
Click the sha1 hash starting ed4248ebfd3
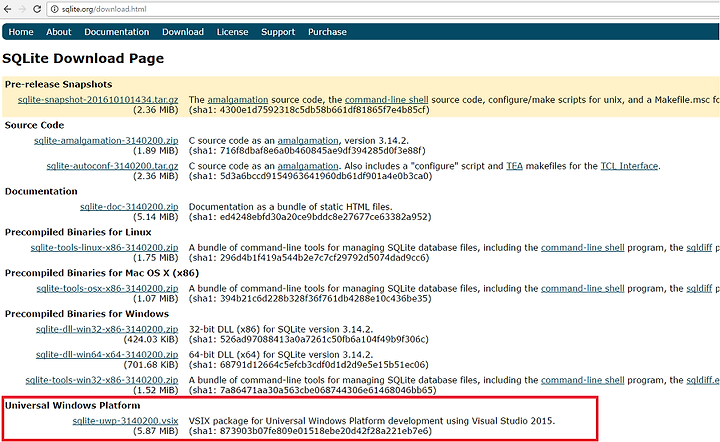tap(310, 217)
